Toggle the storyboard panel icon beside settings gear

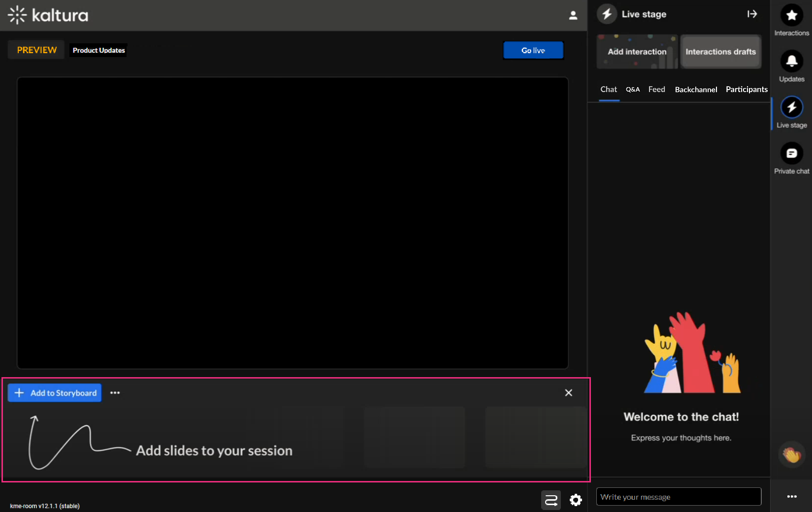tap(551, 500)
